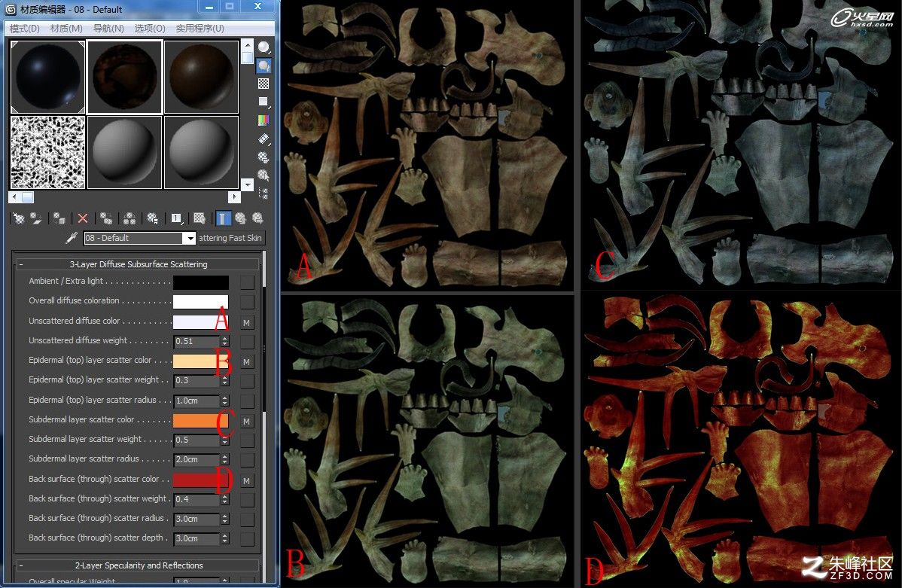
Task: Click Select by Material icon
Action: click(x=264, y=175)
